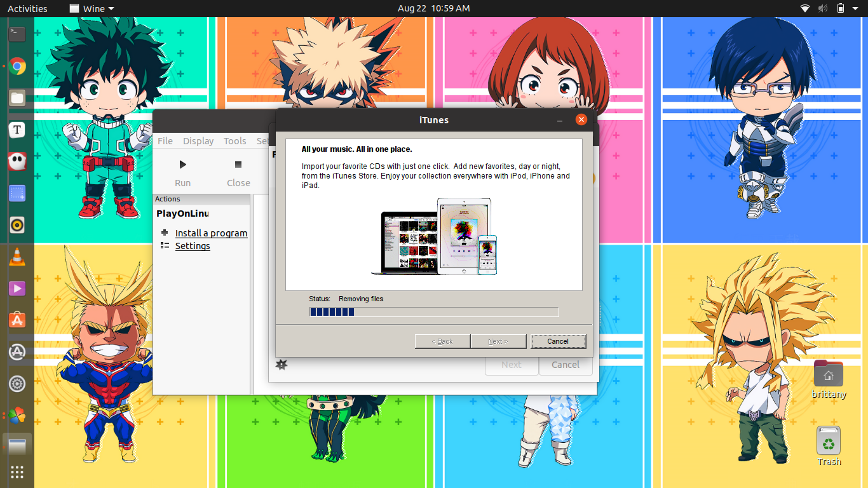This screenshot has width=868, height=488.
Task: Click the iTunes devices promo image
Action: [434, 236]
